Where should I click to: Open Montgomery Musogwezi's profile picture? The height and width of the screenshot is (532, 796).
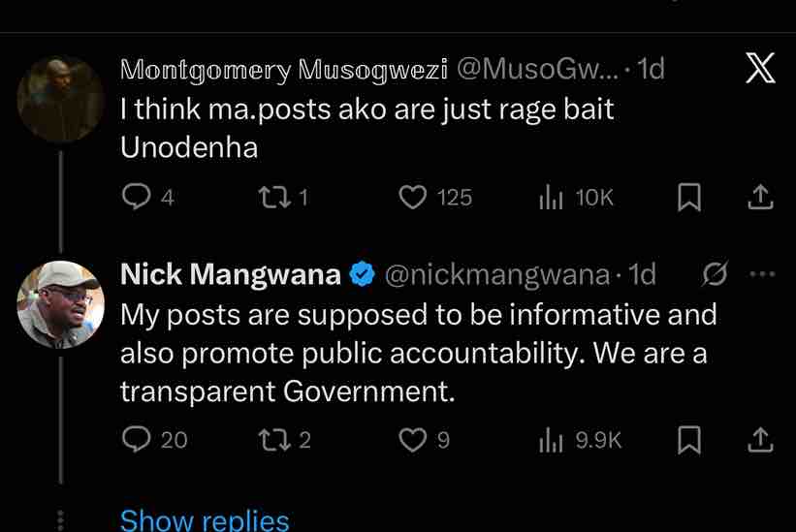click(60, 99)
